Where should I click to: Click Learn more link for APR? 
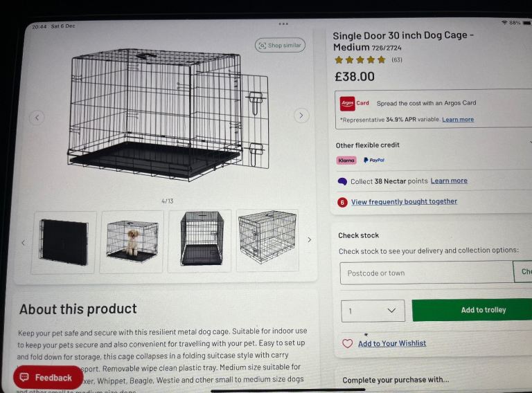(458, 120)
